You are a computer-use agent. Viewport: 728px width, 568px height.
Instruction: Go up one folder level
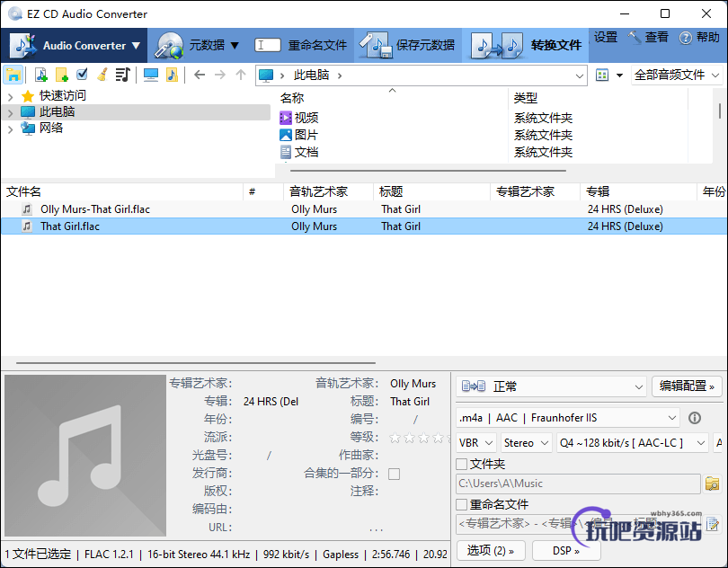241,75
